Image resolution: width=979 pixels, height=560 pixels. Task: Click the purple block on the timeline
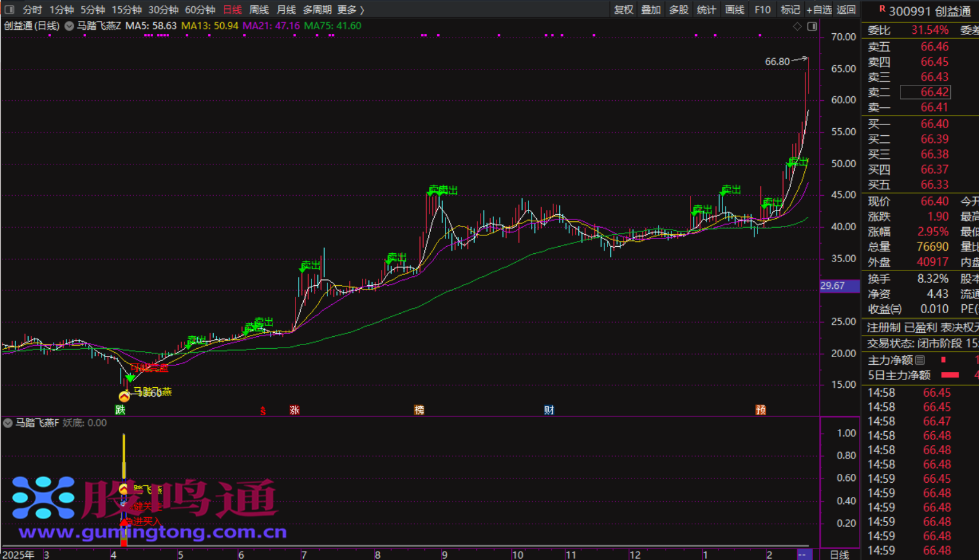802,554
